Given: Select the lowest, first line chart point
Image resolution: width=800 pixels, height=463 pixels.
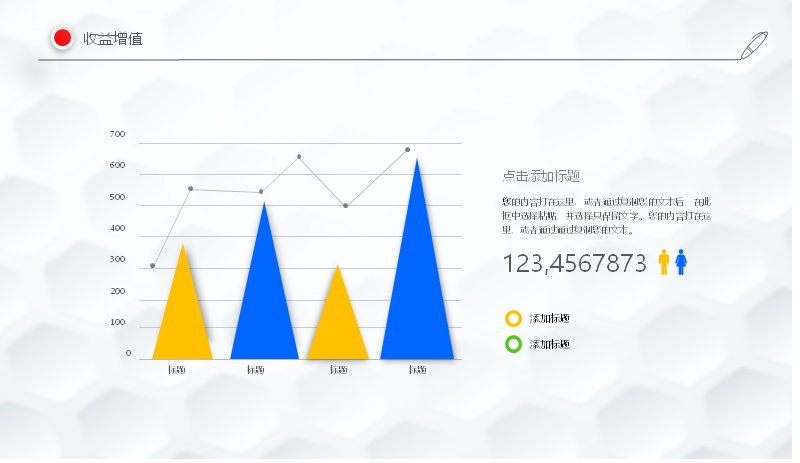Looking at the screenshot, I should [x=153, y=265].
